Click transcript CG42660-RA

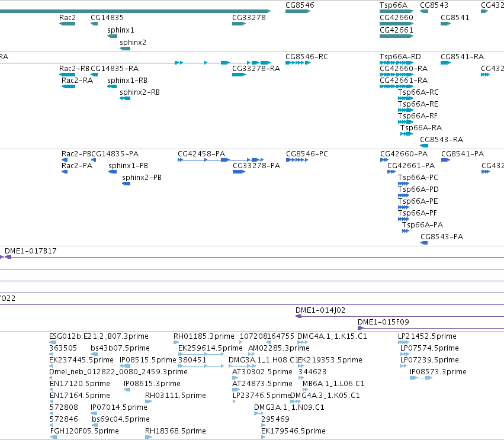[x=396, y=75]
